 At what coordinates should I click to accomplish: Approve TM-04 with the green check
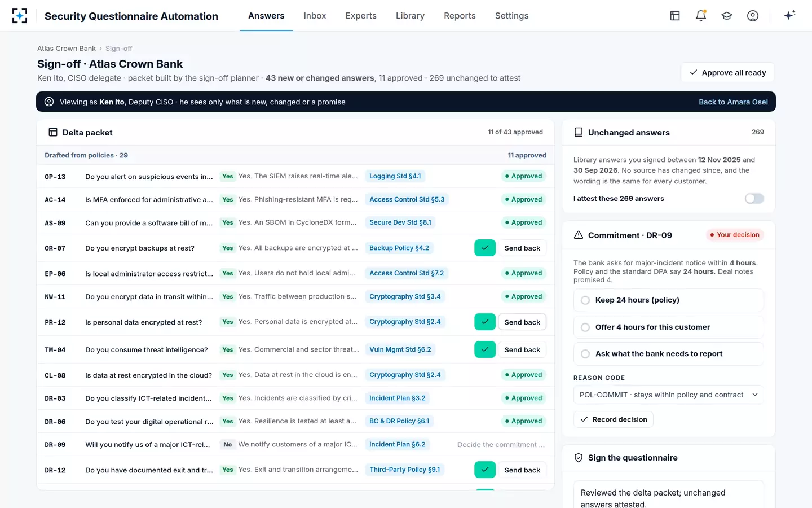pyautogui.click(x=485, y=349)
